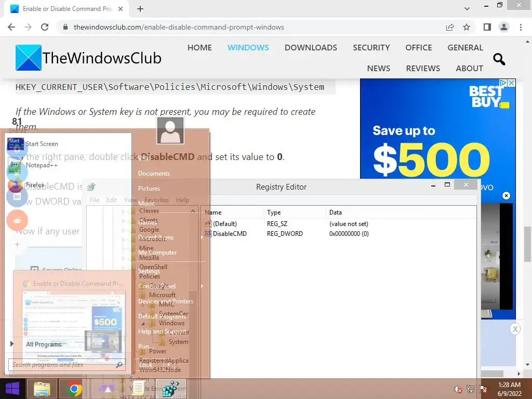
Task: Go back to previous page in Chrome
Action: tap(11, 27)
